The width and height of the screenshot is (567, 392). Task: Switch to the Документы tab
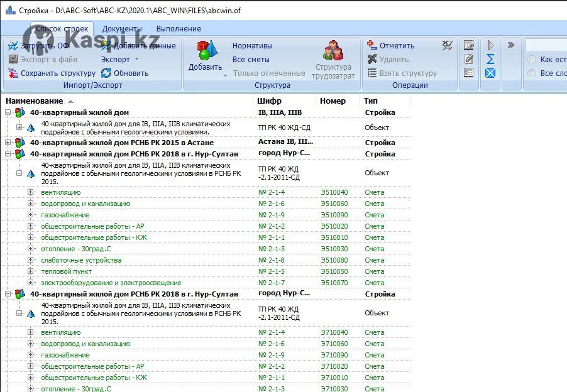pos(122,29)
